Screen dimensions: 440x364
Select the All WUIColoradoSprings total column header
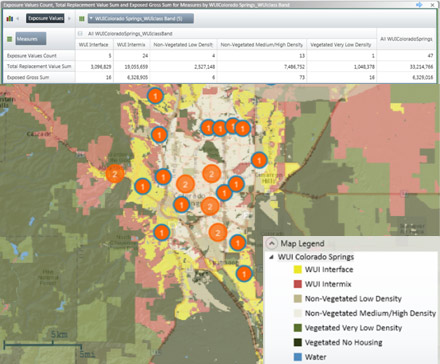(x=406, y=39)
